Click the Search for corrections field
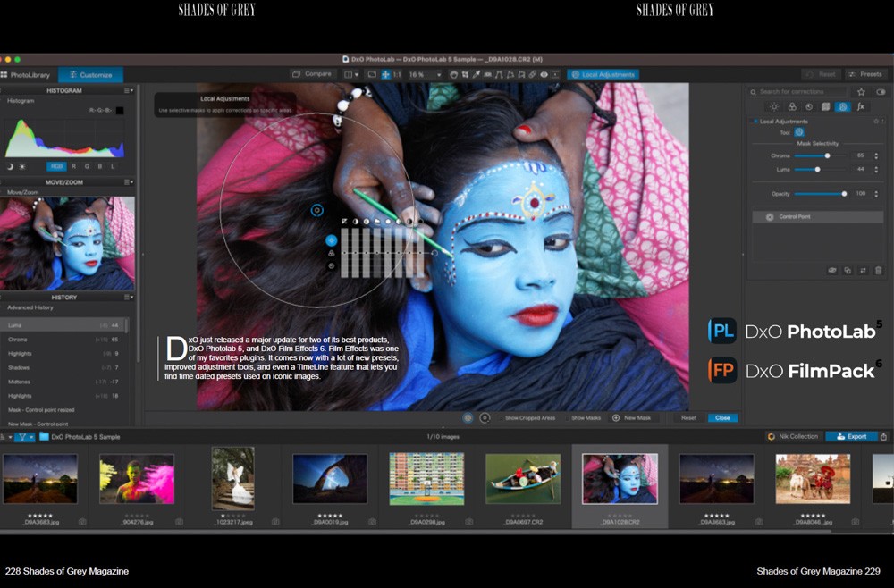Screen dimensions: 894x588 (x=797, y=92)
